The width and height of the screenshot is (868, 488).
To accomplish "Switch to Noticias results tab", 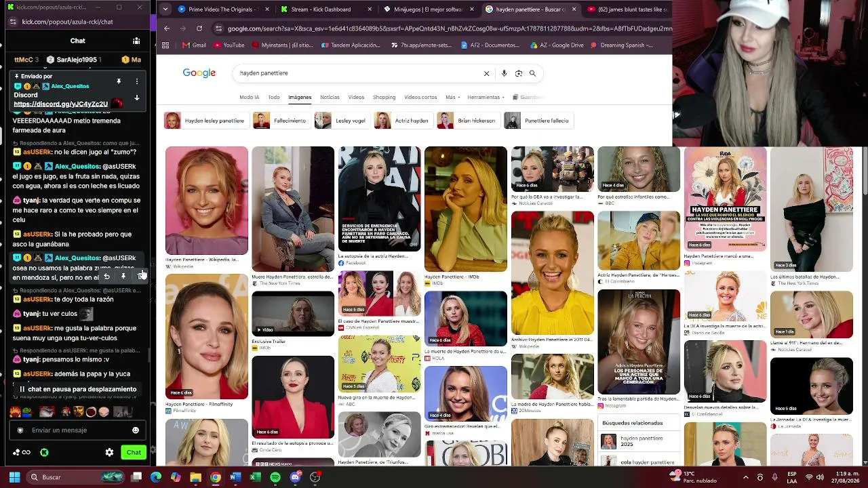I will (330, 98).
